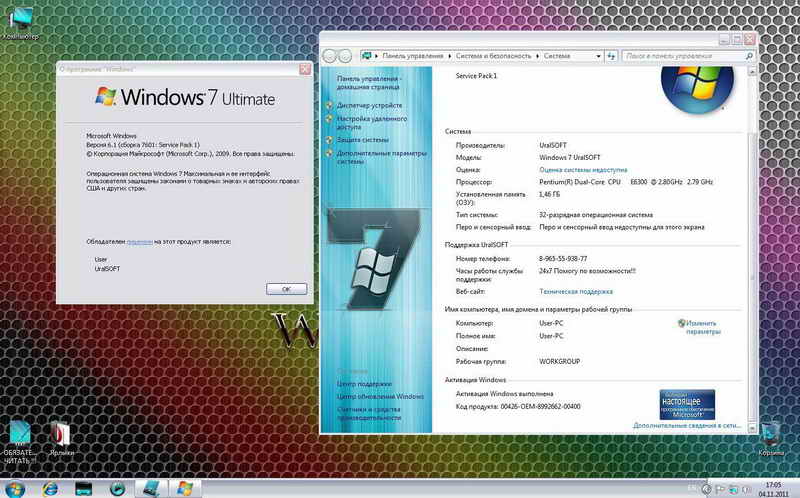The width and height of the screenshot is (800, 498).
Task: Expand arrow before Панель управления breadcrumb
Action: [377, 56]
